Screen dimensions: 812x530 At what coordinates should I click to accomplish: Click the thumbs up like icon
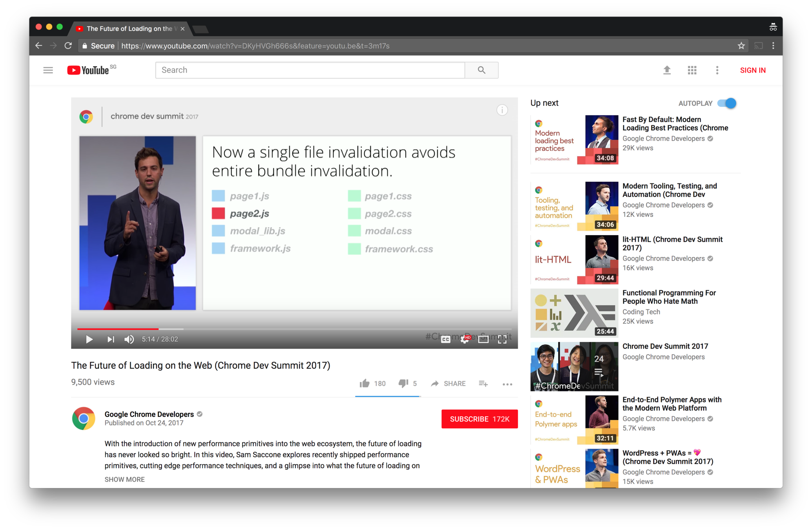point(364,384)
